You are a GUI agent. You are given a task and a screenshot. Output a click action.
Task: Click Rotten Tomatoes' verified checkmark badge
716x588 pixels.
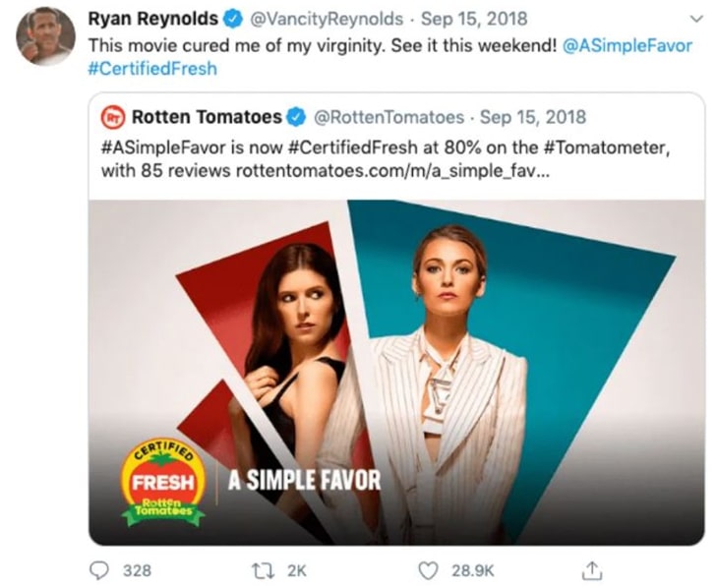(298, 118)
